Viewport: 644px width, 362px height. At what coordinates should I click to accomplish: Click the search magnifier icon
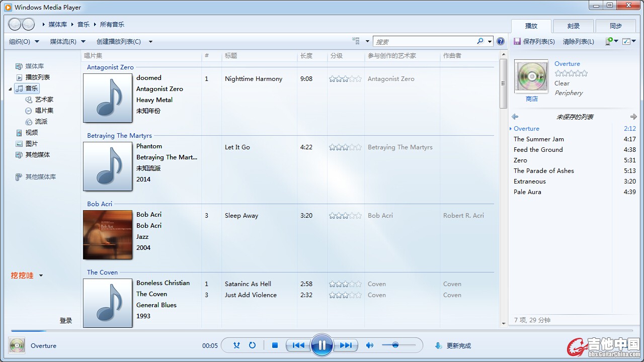[480, 41]
